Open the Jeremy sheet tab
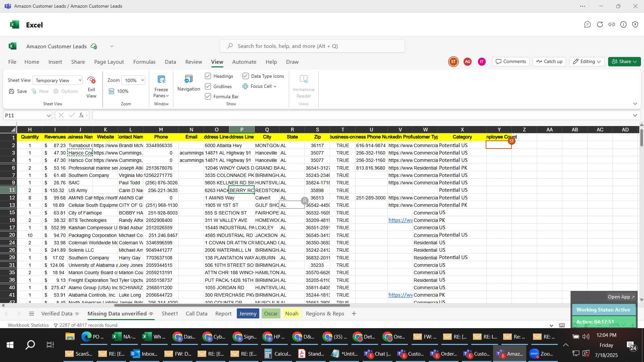 click(248, 314)
